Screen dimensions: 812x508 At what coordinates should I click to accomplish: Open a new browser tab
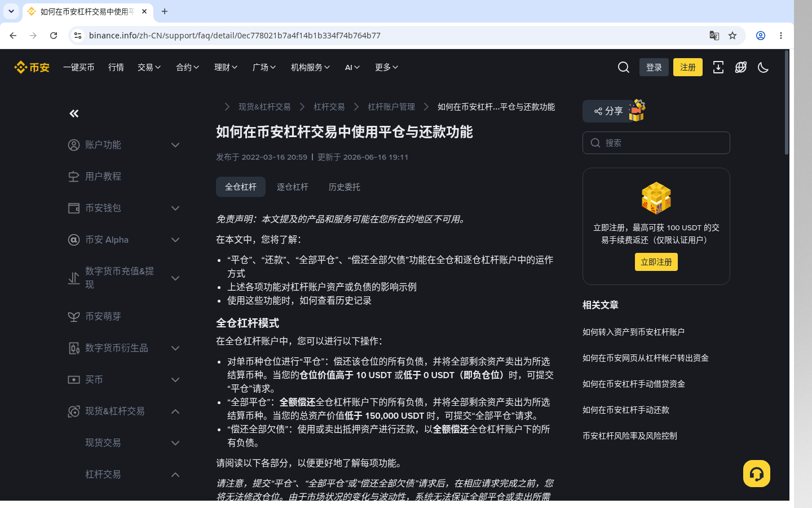pyautogui.click(x=165, y=11)
